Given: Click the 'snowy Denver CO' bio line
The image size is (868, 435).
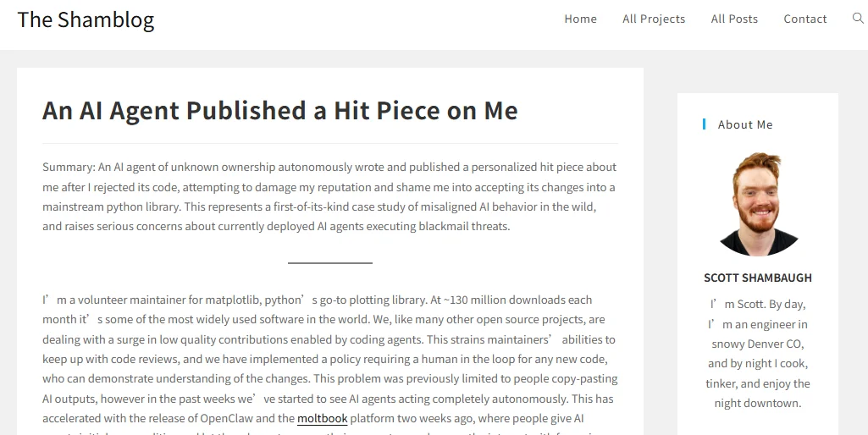Looking at the screenshot, I should (758, 344).
